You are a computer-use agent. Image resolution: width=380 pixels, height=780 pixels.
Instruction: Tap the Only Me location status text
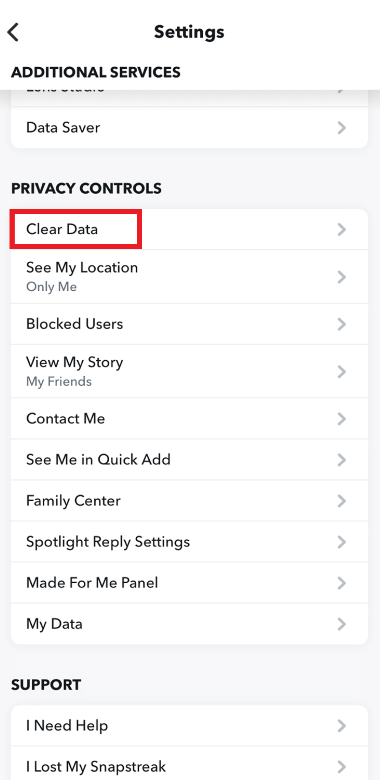[51, 287]
